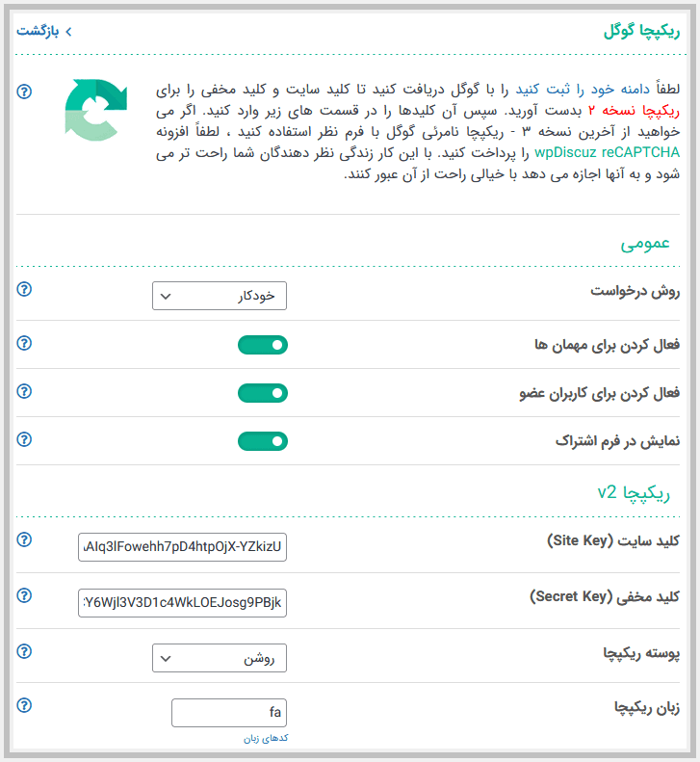Toggle نمایش در فرم اشتراک switch
This screenshot has height=762, width=700.
pos(263,441)
